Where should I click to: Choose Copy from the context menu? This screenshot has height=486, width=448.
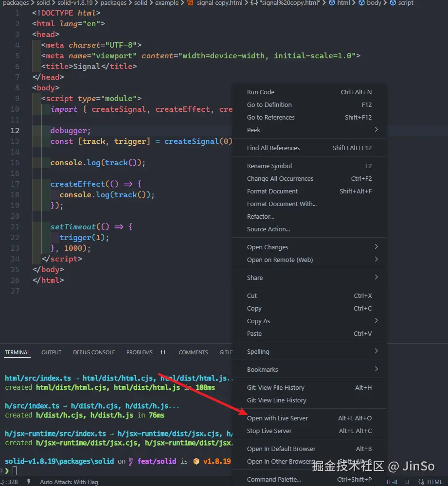pyautogui.click(x=309, y=309)
